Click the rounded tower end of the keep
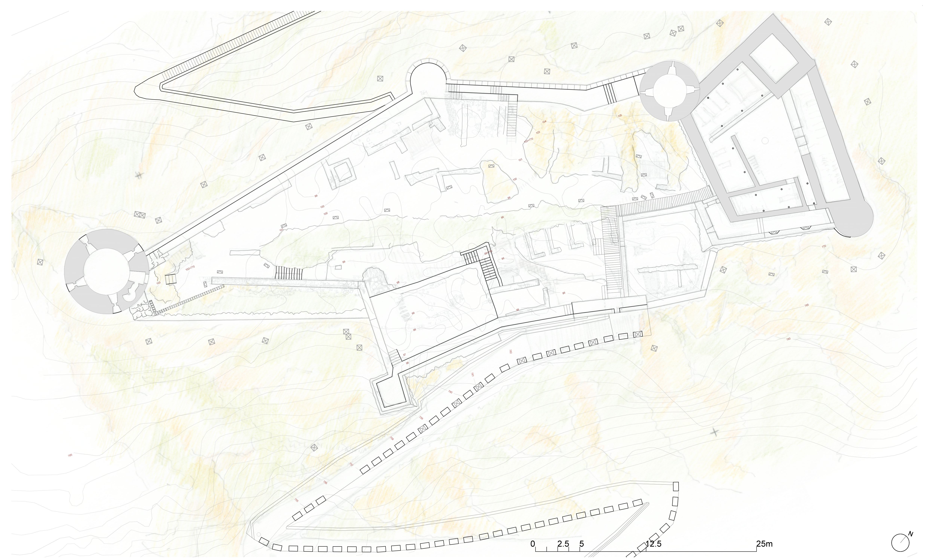Image resolution: width=928 pixels, height=560 pixels. 854,218
